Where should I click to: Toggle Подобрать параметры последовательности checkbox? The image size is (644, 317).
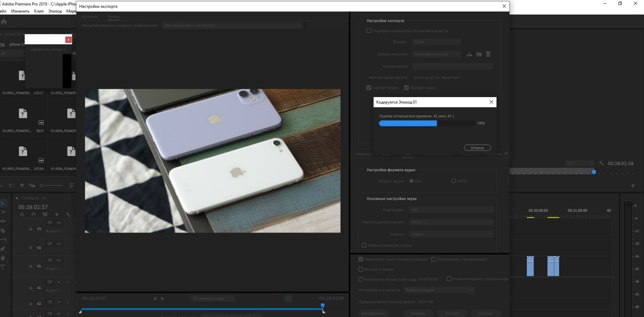click(369, 31)
